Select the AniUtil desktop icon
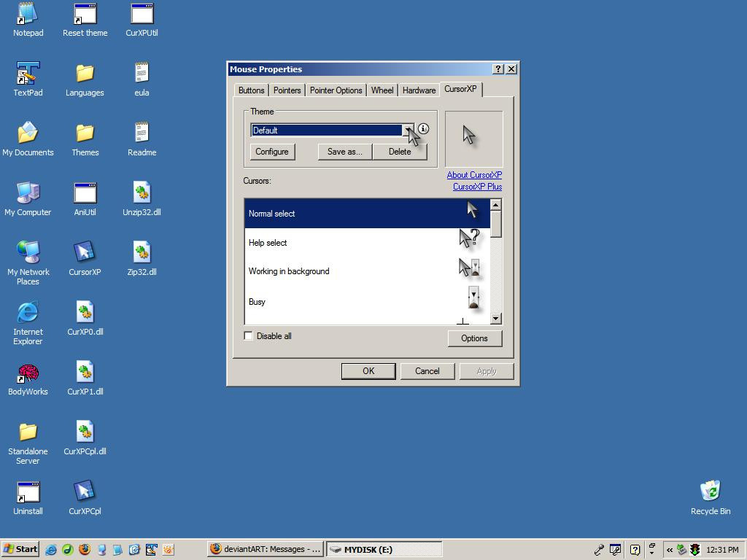This screenshot has width=747, height=560. 85,198
